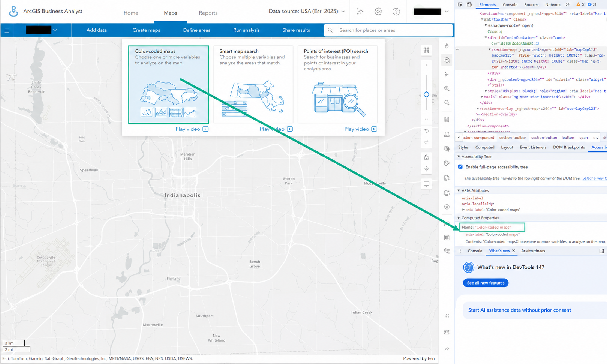
Task: Click the section-toolbar breadcrumb in DevTools
Action: tap(513, 138)
